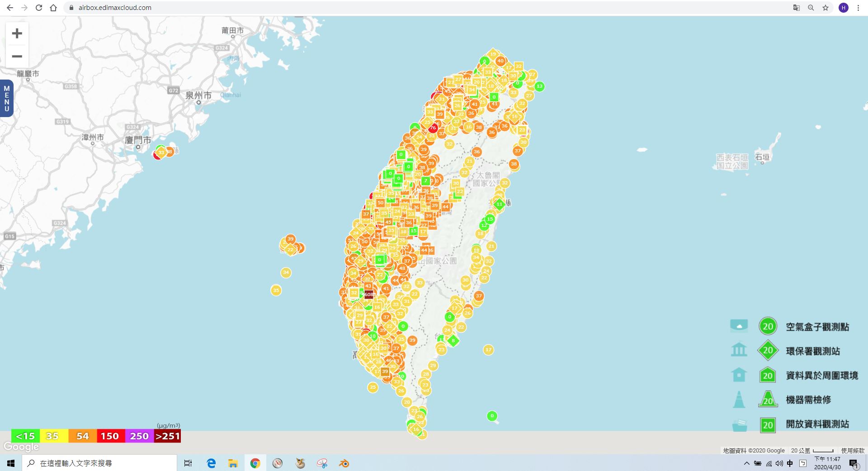
Task: Bookmark this page with the star icon
Action: (826, 8)
